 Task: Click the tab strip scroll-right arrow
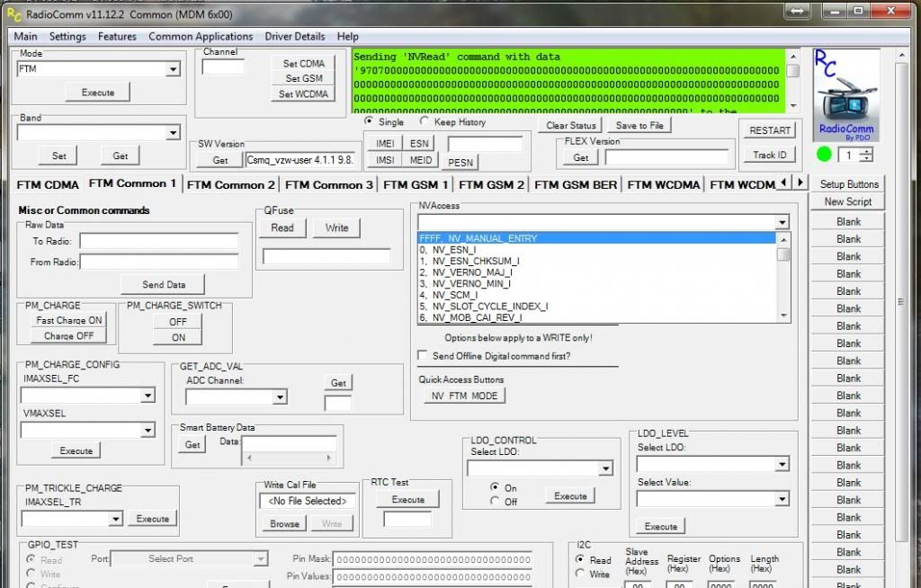pyautogui.click(x=800, y=183)
